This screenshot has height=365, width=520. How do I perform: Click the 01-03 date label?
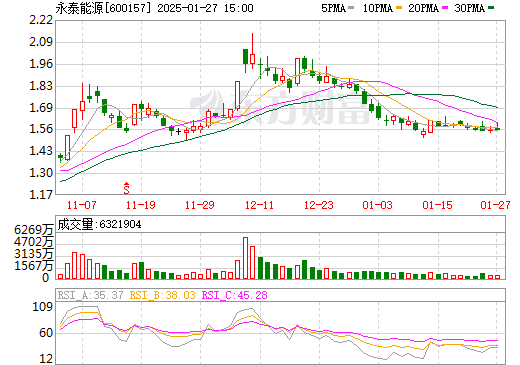[378, 205]
